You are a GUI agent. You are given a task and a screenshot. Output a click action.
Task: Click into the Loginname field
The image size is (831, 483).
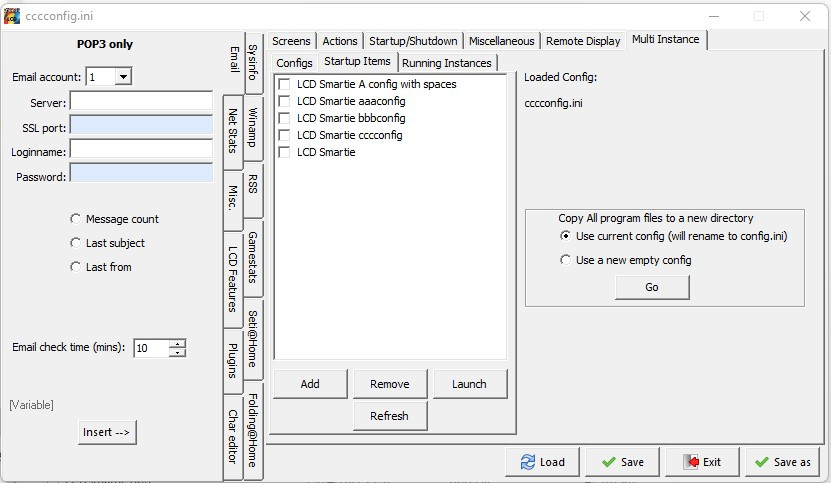142,149
